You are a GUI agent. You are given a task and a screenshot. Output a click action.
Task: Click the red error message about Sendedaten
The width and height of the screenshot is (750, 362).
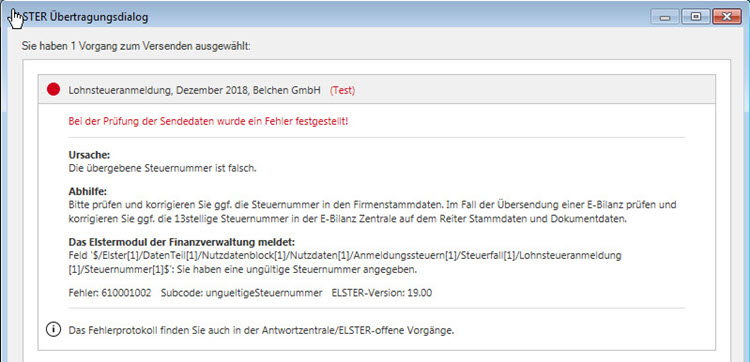[x=209, y=121]
